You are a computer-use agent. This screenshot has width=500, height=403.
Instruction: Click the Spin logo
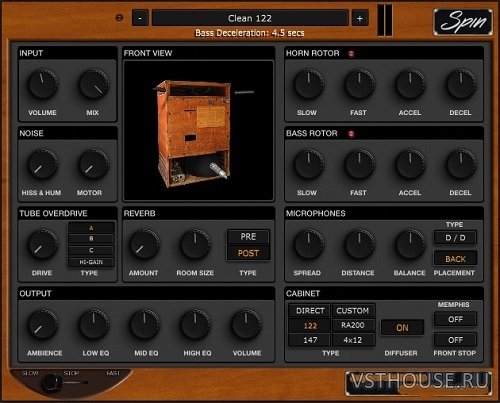click(x=463, y=22)
